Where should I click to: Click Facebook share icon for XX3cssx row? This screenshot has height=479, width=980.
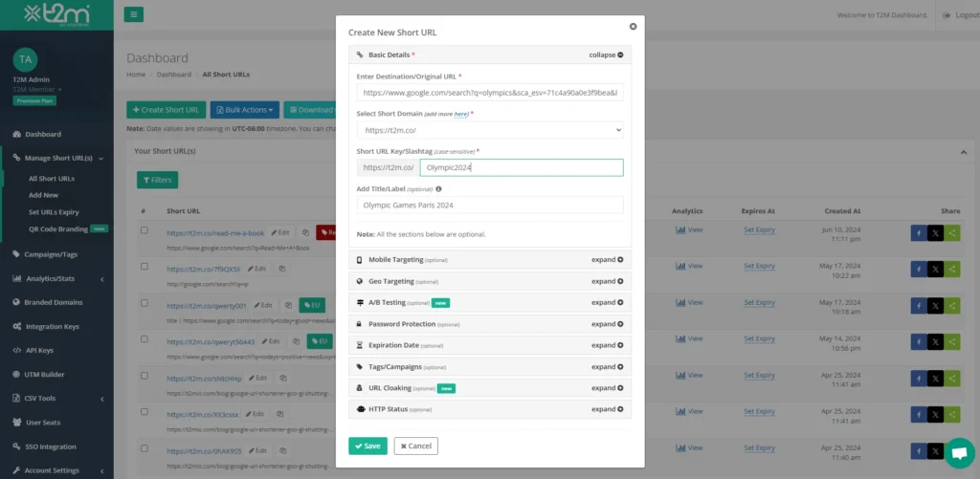919,415
